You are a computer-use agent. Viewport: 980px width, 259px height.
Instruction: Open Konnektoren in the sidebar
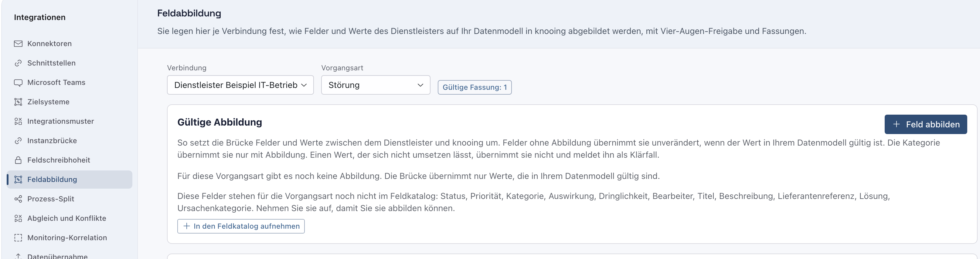69,44
